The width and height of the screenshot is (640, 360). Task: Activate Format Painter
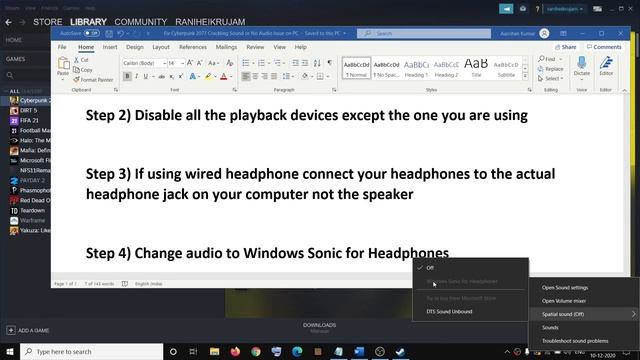coord(93,80)
